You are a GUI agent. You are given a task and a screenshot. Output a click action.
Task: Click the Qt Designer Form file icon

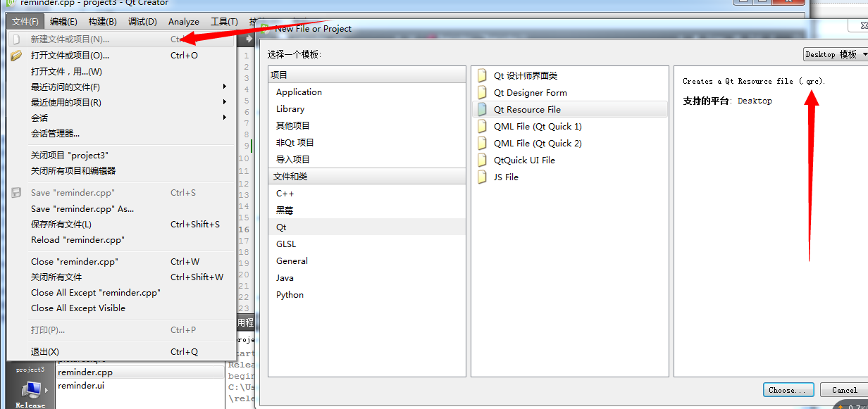coord(482,92)
